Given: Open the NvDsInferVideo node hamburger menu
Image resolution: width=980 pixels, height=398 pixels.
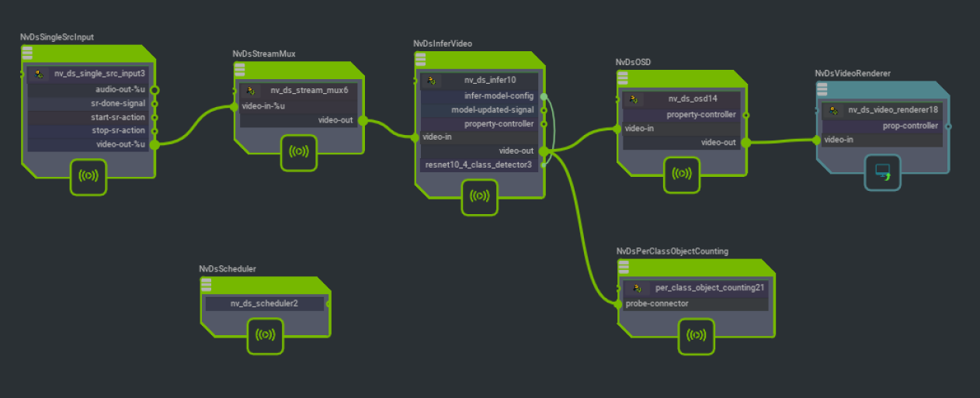Looking at the screenshot, I should [419, 59].
